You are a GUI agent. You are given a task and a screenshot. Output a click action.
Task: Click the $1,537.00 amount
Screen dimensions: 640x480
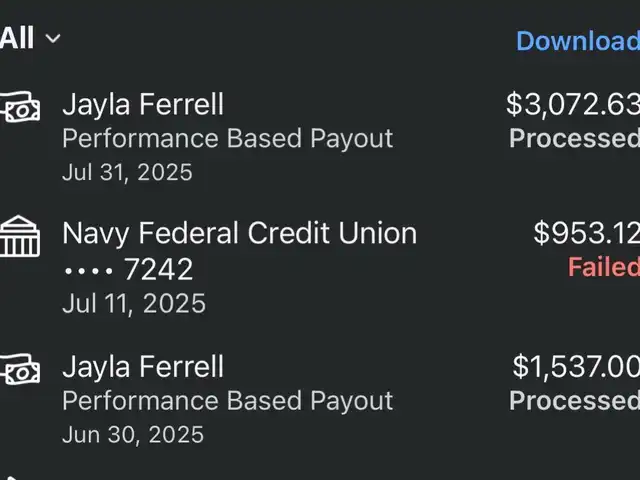coord(576,367)
